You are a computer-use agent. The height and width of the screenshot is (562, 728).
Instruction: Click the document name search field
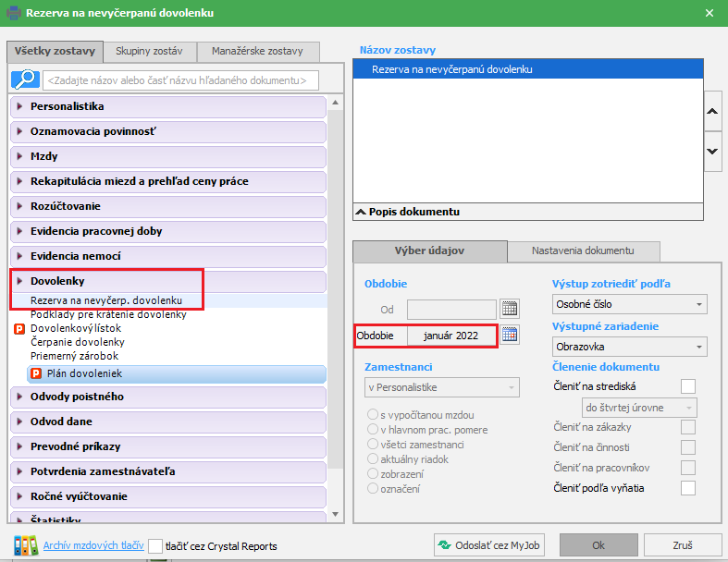click(181, 80)
